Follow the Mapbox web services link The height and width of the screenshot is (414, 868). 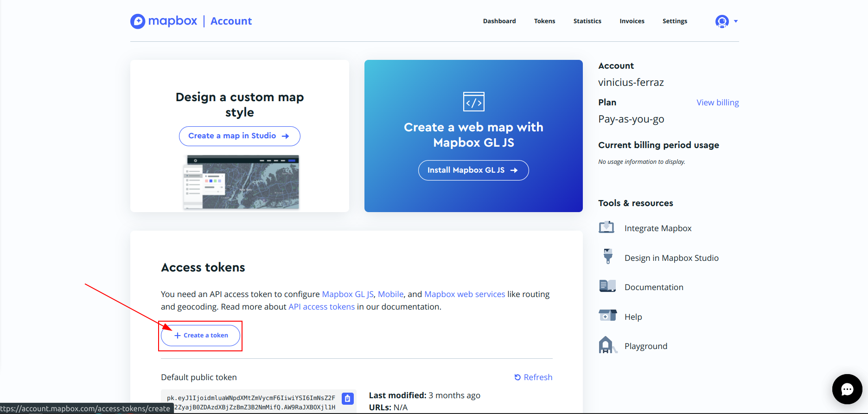[465, 294]
